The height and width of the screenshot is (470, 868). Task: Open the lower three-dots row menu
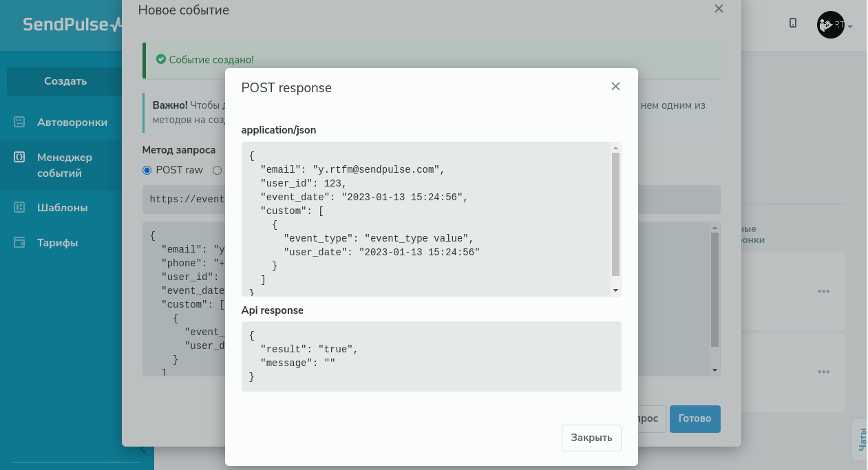(823, 372)
